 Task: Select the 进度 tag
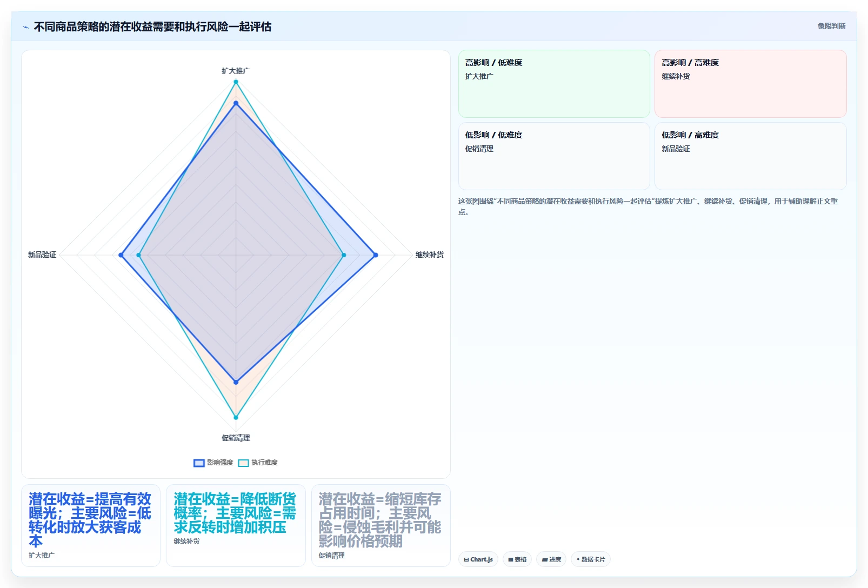(x=551, y=559)
